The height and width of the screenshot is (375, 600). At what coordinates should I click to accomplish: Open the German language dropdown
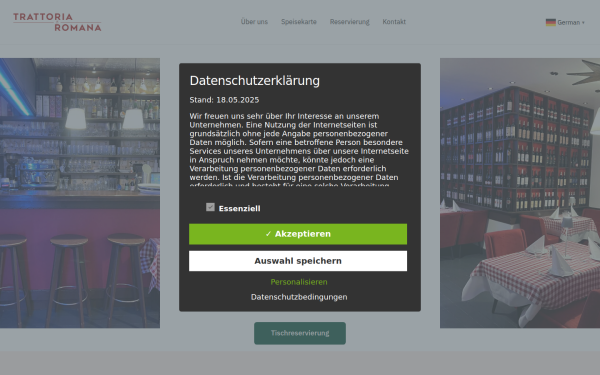coord(565,22)
